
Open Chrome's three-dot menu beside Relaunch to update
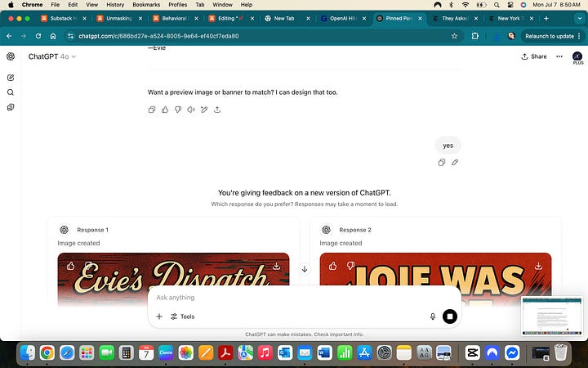[579, 36]
